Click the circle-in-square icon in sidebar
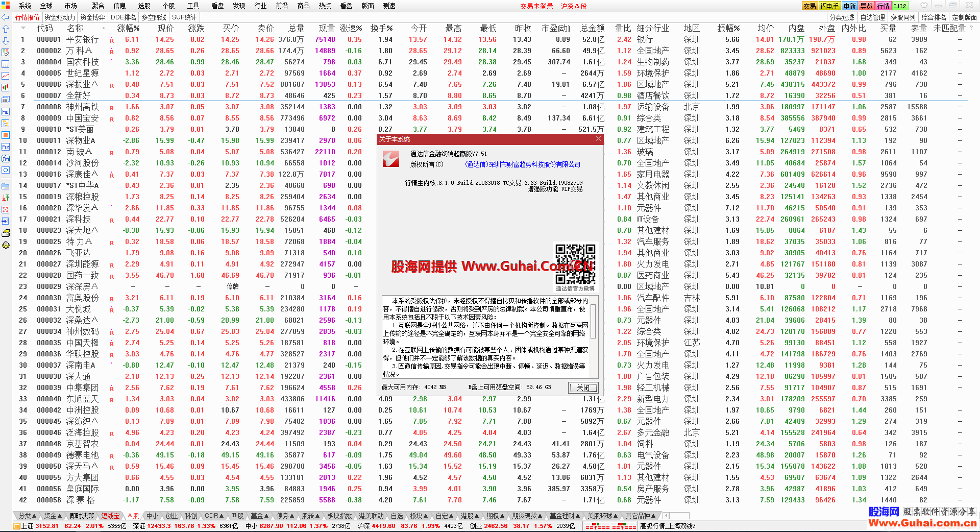The height and width of the screenshot is (532, 980). 6,170
